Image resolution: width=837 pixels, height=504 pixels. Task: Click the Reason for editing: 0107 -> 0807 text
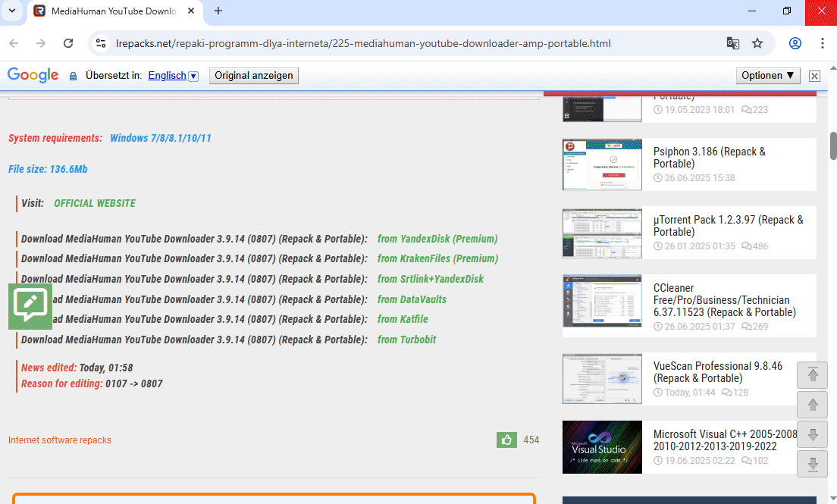pyautogui.click(x=92, y=383)
